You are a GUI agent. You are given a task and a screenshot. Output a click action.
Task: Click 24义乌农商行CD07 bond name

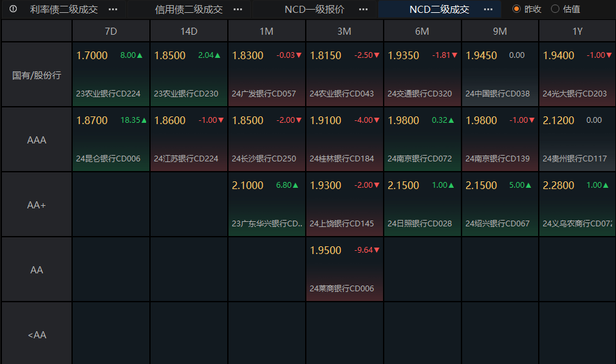coord(577,223)
